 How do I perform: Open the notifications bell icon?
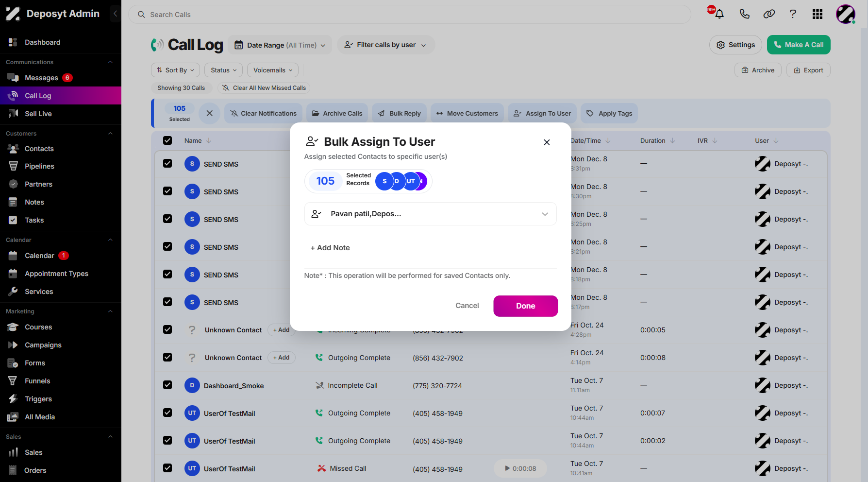coord(719,14)
